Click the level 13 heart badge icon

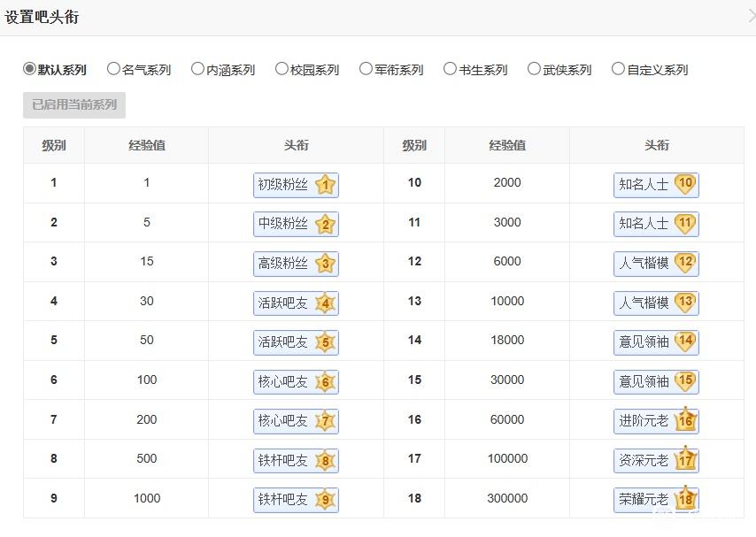(x=685, y=302)
